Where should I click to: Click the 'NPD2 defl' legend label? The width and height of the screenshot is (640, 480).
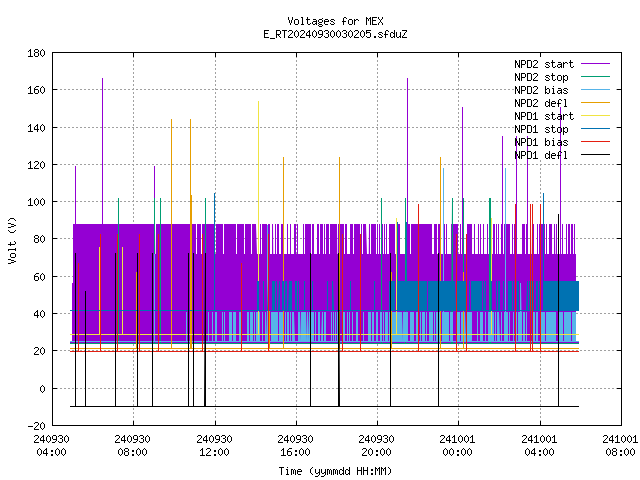tap(541, 103)
